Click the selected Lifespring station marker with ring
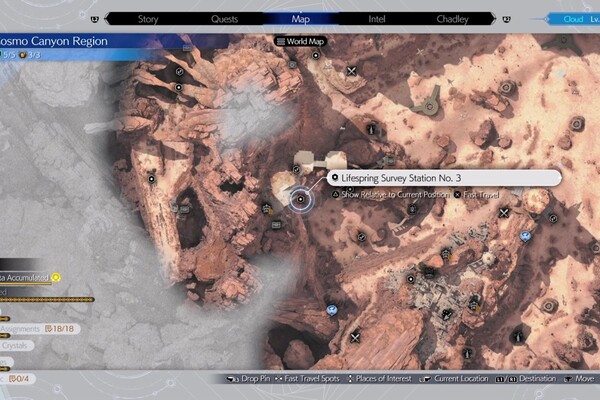Screen dimensions: 600x400 [x=301, y=199]
